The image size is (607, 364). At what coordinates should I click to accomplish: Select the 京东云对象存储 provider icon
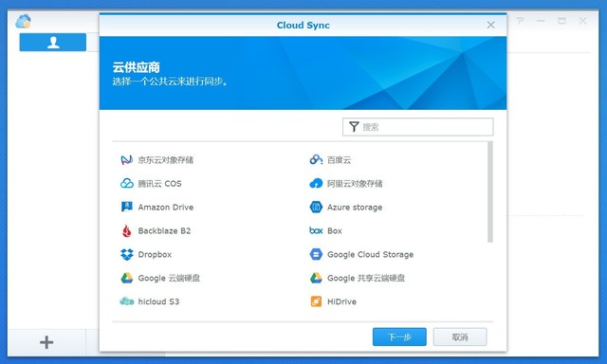click(x=126, y=160)
